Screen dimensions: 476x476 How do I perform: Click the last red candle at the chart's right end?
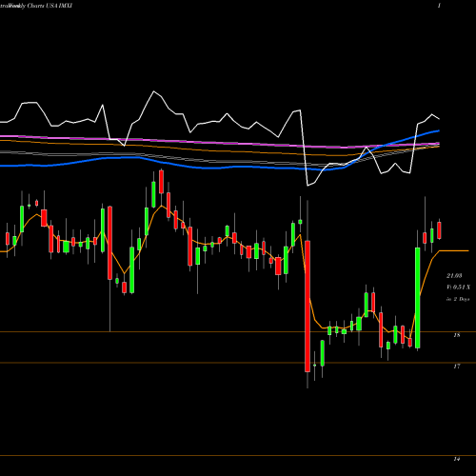439,230
